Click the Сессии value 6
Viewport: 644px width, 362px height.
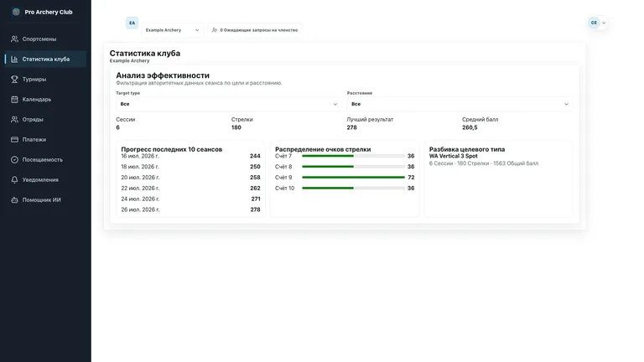118,127
